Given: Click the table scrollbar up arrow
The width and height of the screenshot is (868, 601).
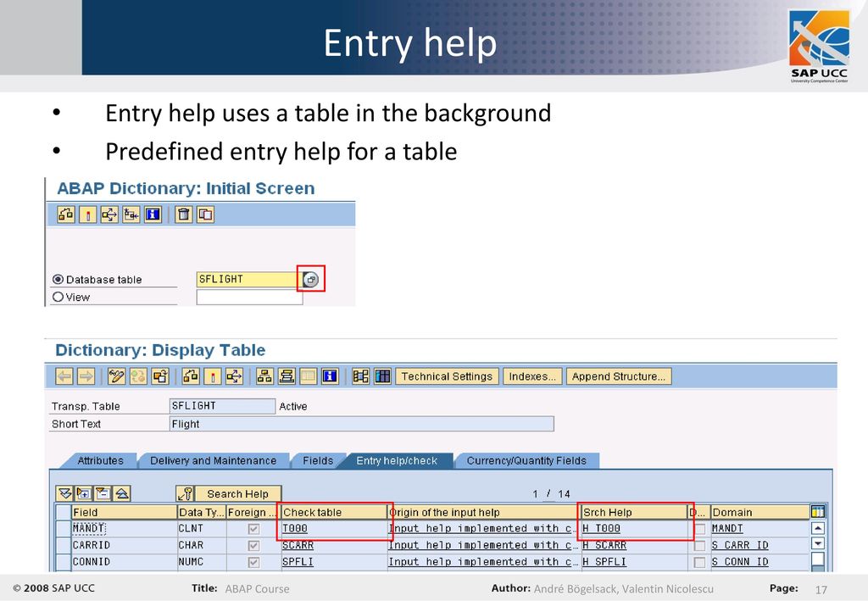Looking at the screenshot, I should coord(818,528).
